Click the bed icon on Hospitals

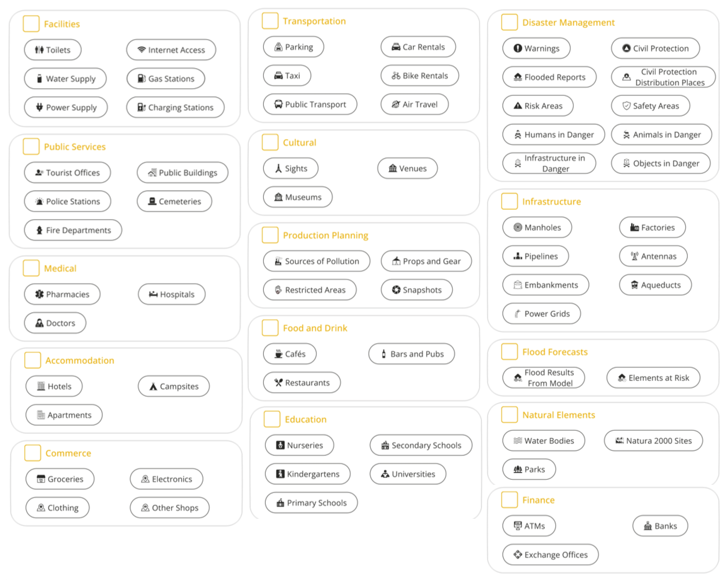[x=153, y=294]
